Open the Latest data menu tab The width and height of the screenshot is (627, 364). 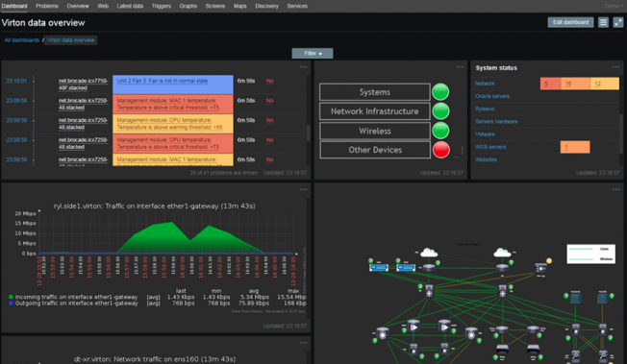(130, 6)
